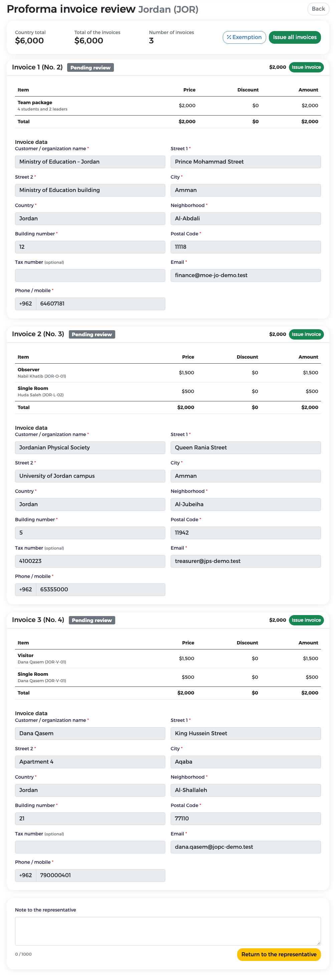Click the Observer Nabil Khatib item
The image size is (336, 980).
tap(168, 373)
